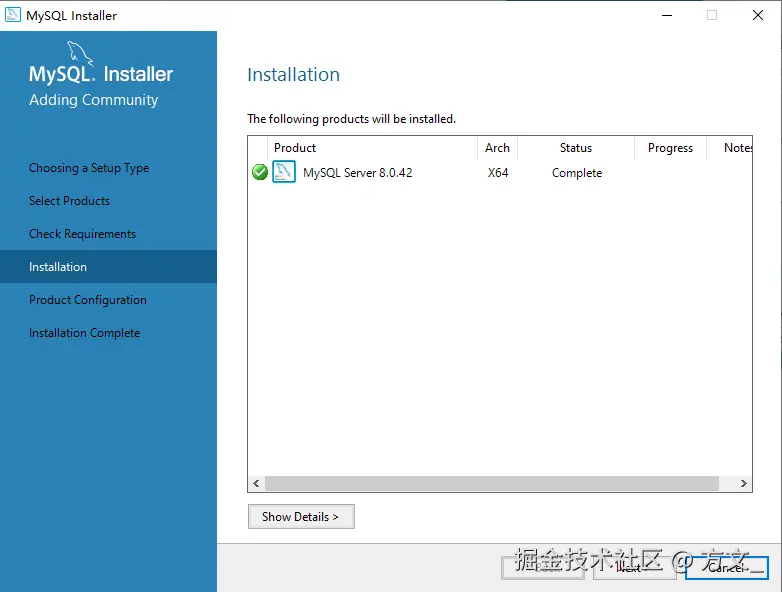Click the Status column header

(x=576, y=148)
